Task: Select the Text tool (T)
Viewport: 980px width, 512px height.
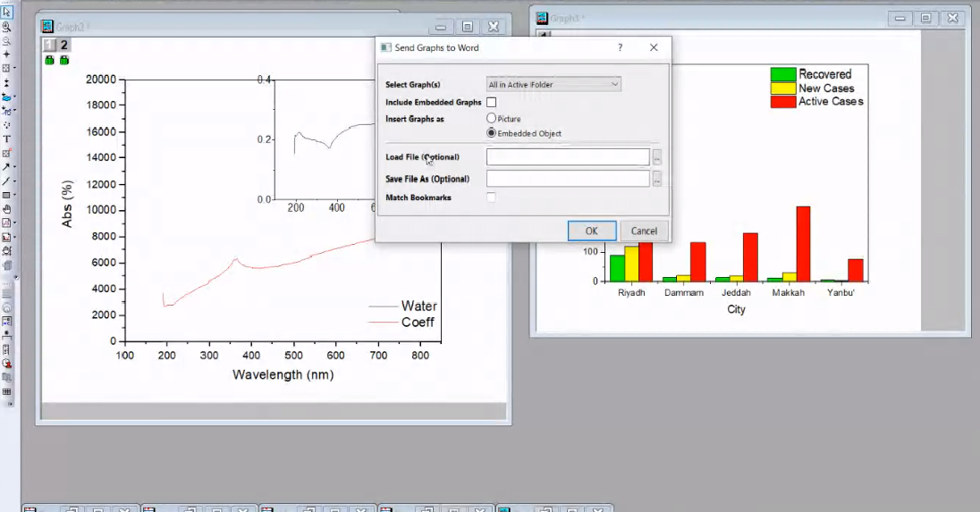Action: (x=6, y=138)
